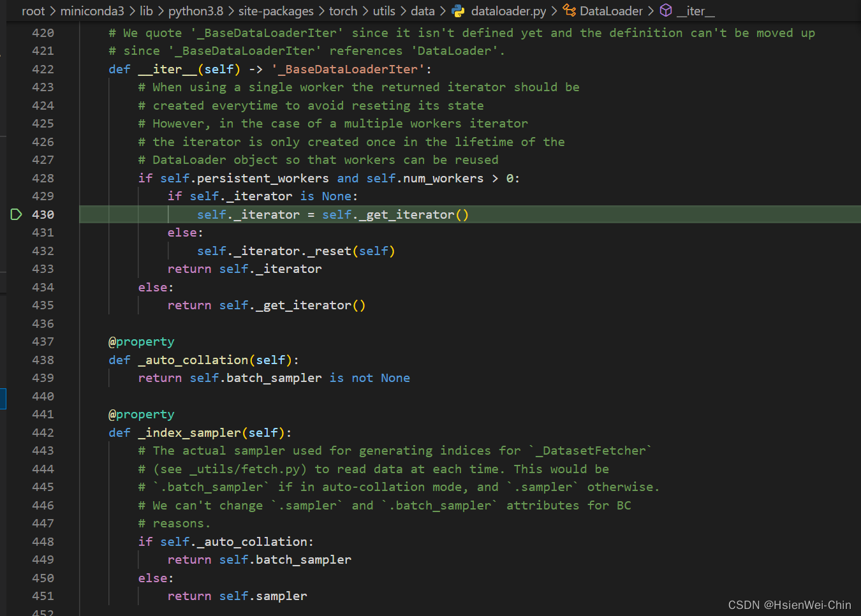Screen dimensions: 861x616
Task: Click line number 442 in gutter
Action: [x=43, y=432]
